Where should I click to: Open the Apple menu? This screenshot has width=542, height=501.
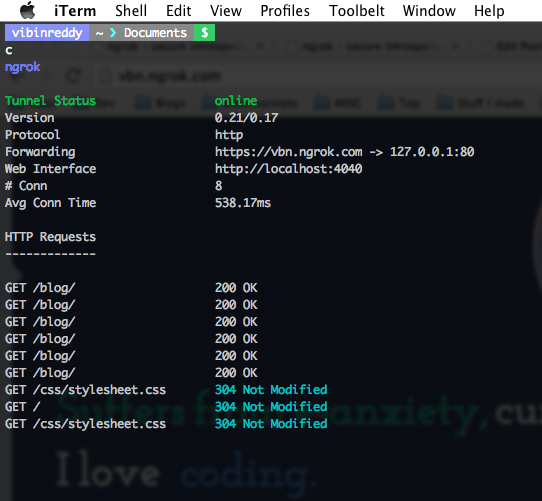[x=28, y=10]
